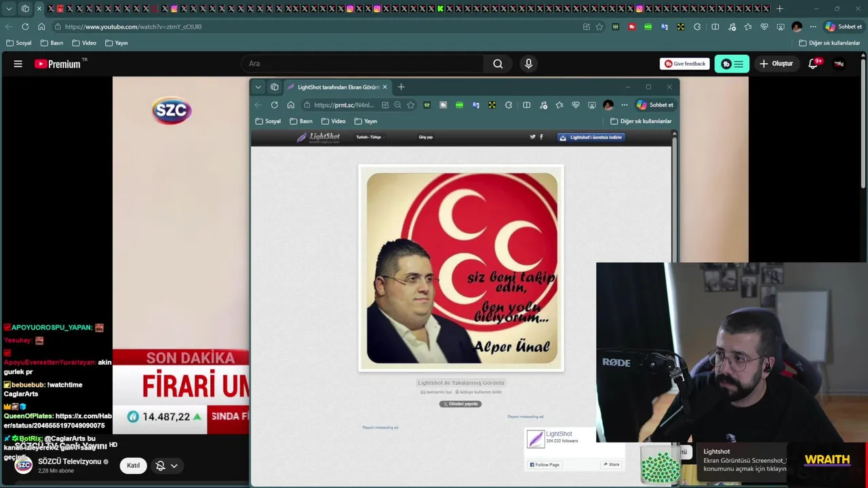Screen dimensions: 868x488
Task: Open the Sosyal bookmarks folder in outer browser
Action: (x=19, y=43)
